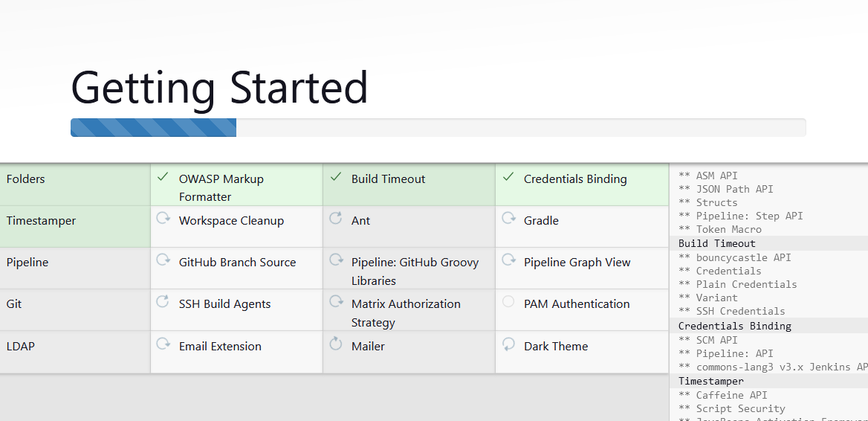Click the Pipeline: API log entry
This screenshot has width=868, height=421.
[x=726, y=353]
